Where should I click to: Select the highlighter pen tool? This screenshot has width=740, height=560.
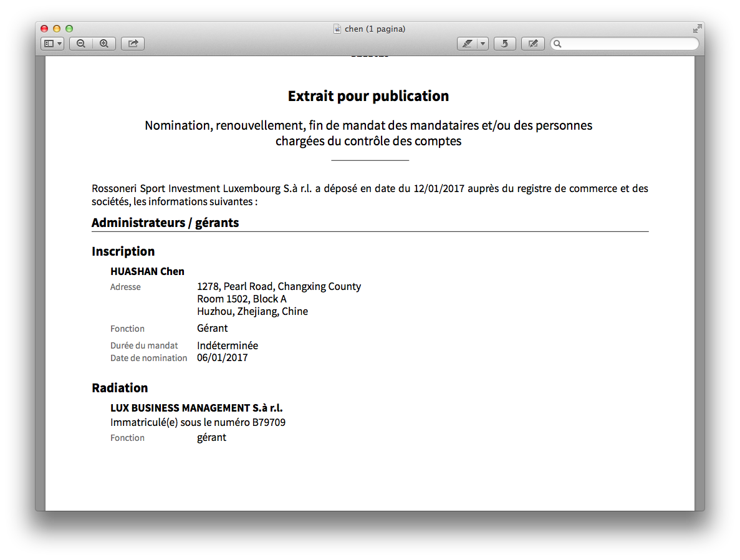467,44
